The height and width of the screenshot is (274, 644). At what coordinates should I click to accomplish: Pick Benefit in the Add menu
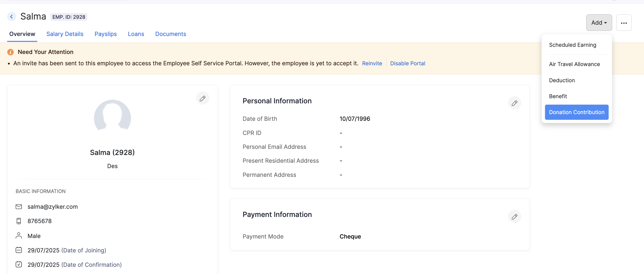(x=558, y=96)
